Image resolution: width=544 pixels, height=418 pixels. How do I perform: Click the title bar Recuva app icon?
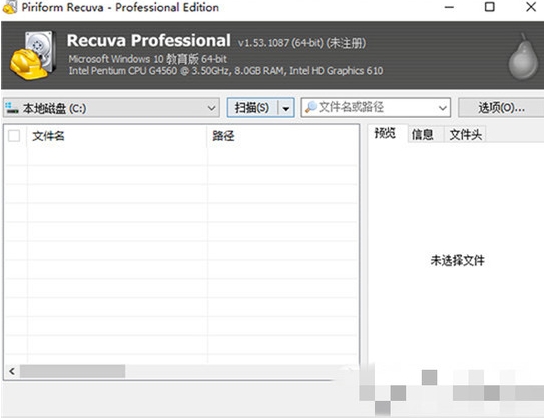pyautogui.click(x=9, y=7)
